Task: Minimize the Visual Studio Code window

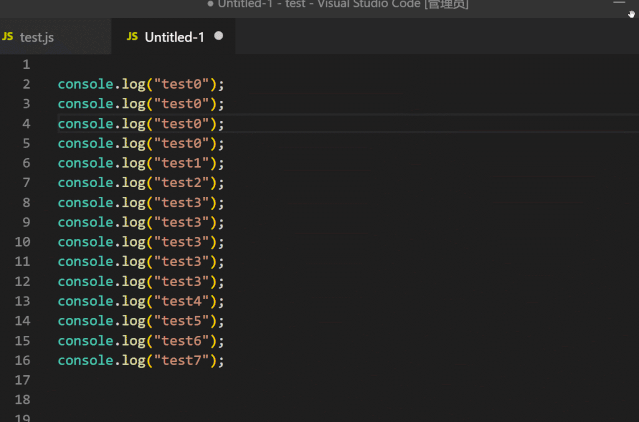Action: pyautogui.click(x=619, y=3)
